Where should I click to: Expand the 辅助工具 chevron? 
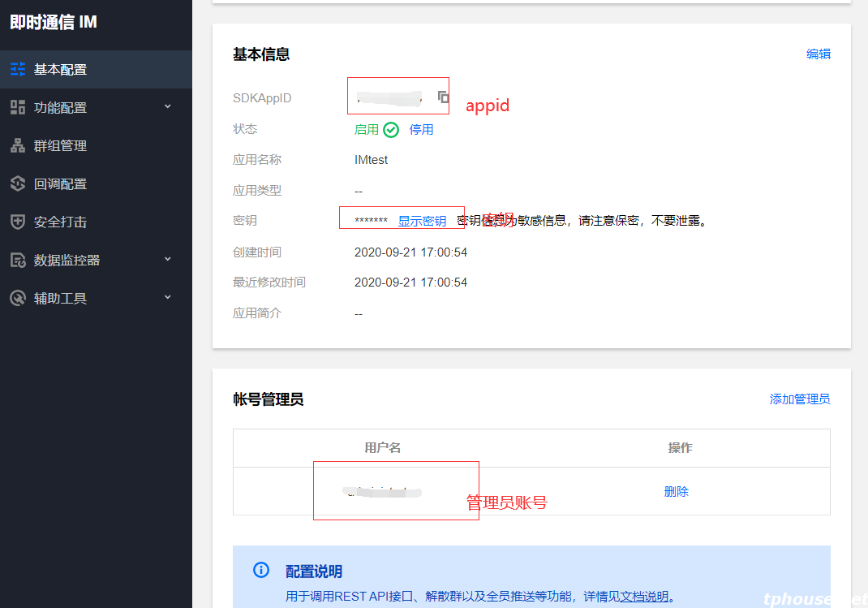tap(168, 297)
